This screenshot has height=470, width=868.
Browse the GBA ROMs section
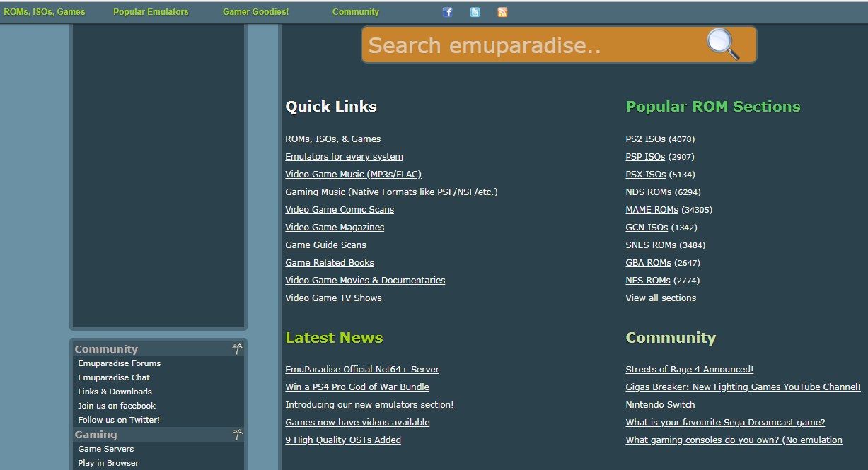coord(648,263)
